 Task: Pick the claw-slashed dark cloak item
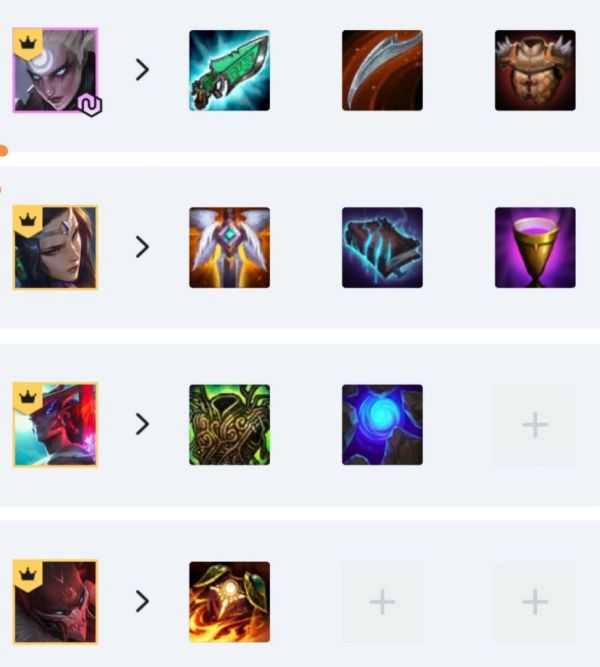point(382,248)
